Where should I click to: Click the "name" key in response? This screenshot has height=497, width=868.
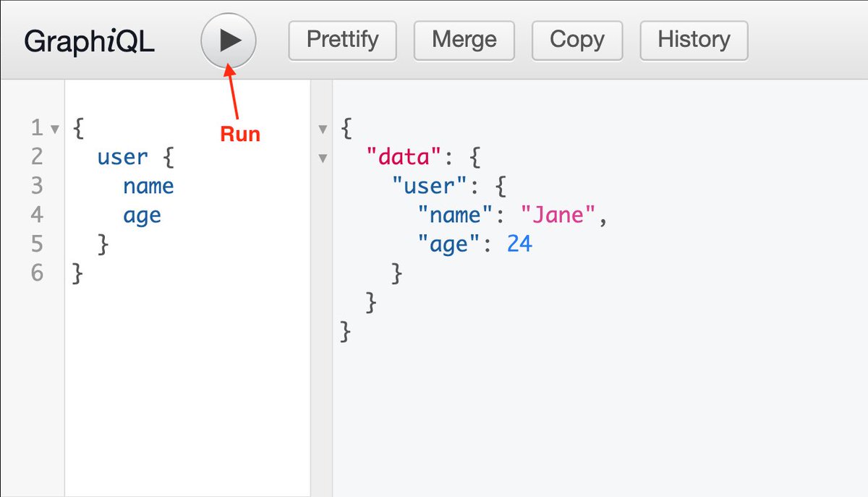(x=455, y=215)
